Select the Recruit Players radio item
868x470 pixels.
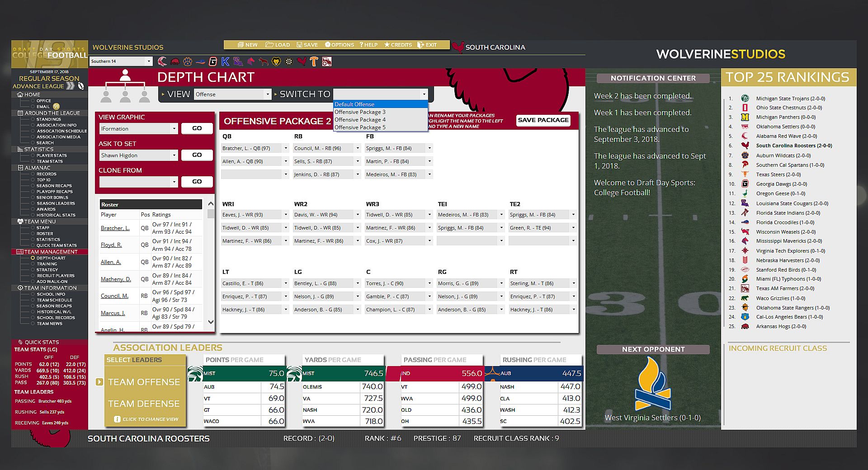33,276
